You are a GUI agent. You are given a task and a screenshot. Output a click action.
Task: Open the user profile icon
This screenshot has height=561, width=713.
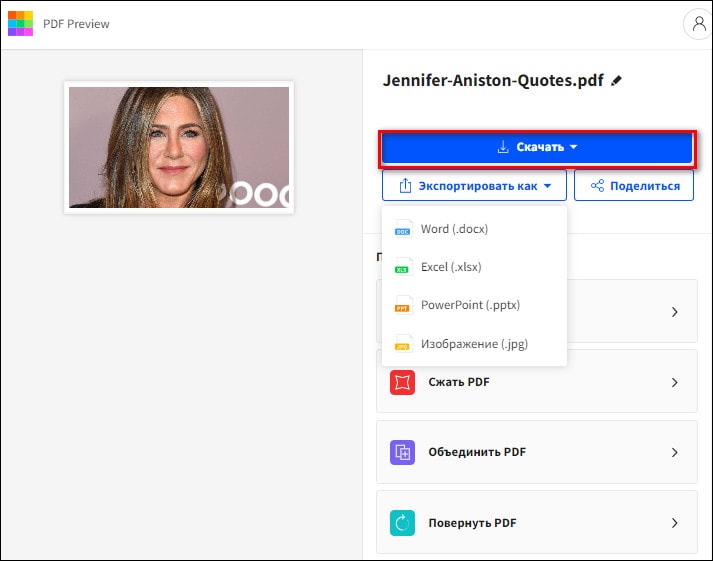point(695,24)
